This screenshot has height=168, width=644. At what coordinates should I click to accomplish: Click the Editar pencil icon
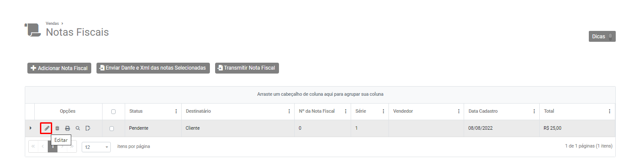coord(46,128)
